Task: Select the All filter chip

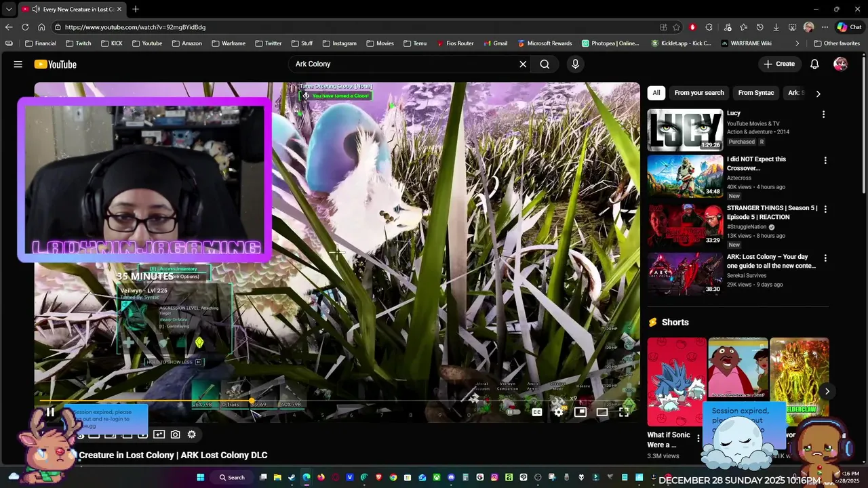Action: 656,93
